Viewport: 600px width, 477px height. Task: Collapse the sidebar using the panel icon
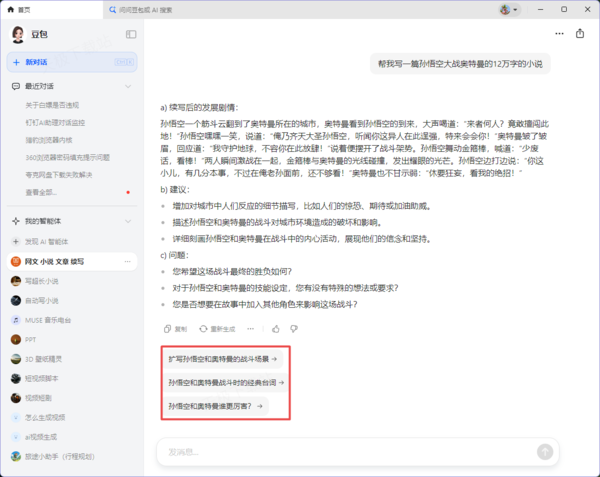point(131,34)
